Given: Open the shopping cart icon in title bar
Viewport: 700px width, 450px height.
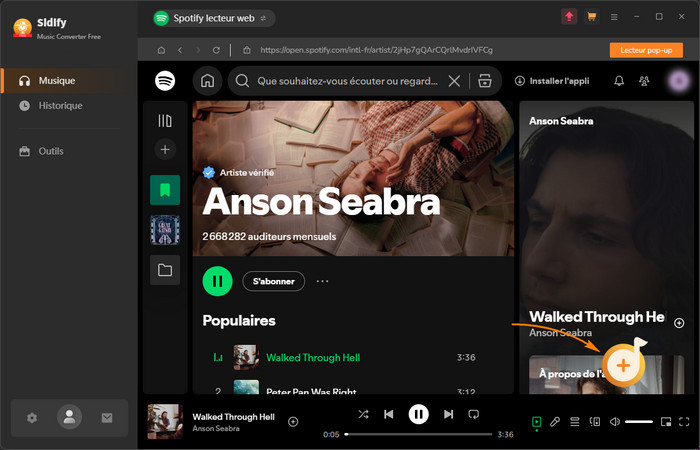Looking at the screenshot, I should [x=591, y=17].
